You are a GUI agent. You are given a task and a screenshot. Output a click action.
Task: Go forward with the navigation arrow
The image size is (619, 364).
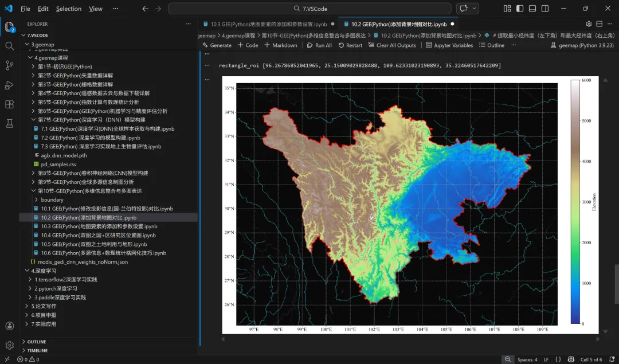click(158, 9)
